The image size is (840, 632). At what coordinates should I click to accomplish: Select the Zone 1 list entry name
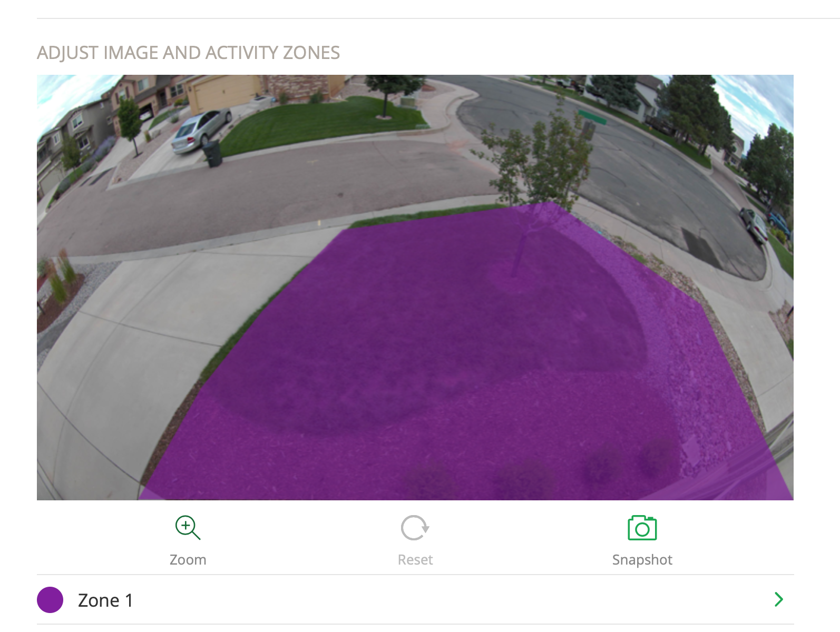click(105, 600)
